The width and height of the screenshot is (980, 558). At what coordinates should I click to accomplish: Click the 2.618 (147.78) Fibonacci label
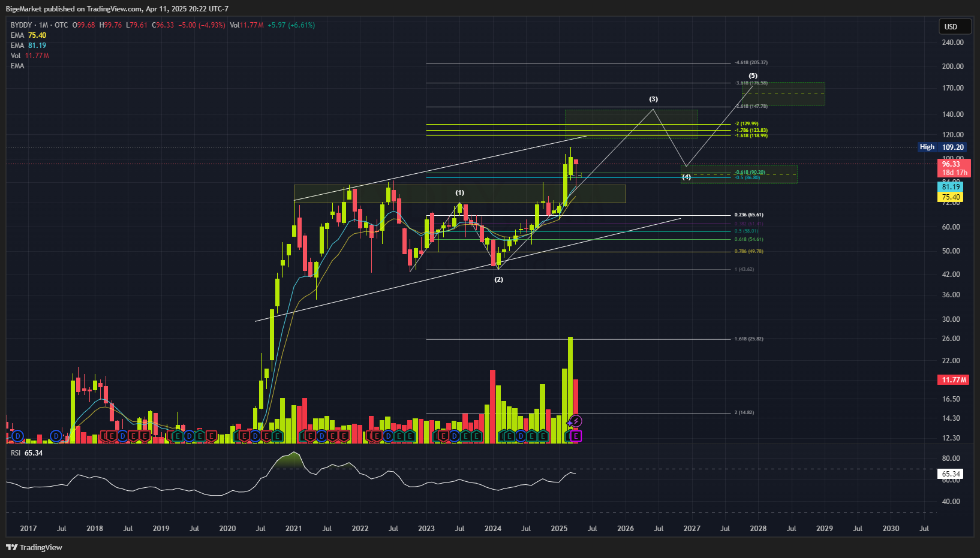coord(751,107)
